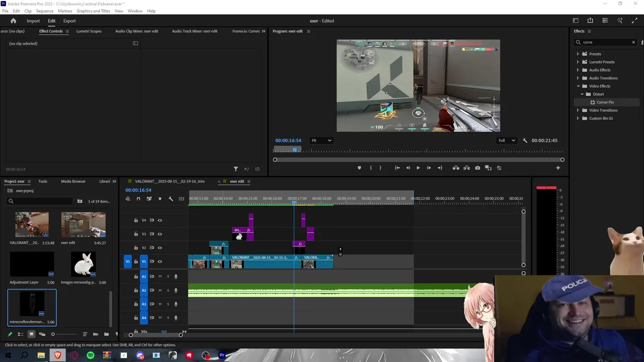Viewport: 644px width, 362px height.
Task: Select the rabbit images-removebg thumbnail
Action: (x=84, y=264)
